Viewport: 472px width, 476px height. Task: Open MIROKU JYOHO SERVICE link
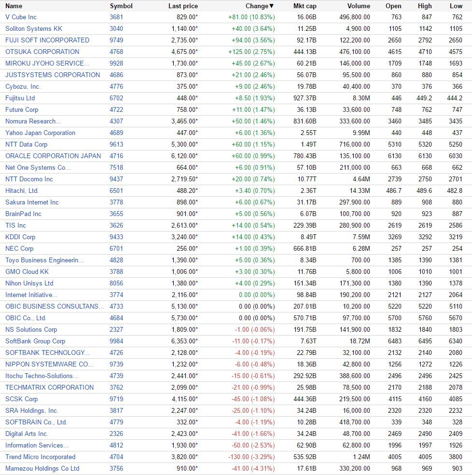point(47,63)
